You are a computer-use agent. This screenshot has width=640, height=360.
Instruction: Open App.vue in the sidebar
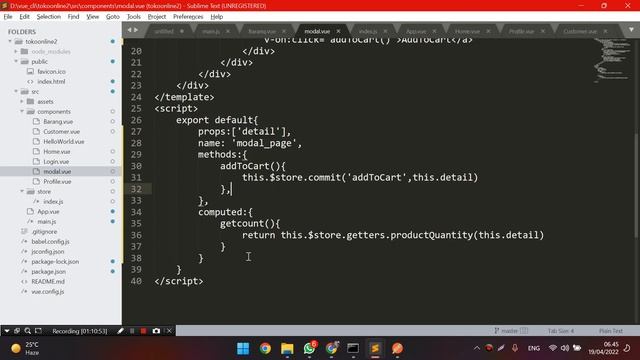click(x=48, y=211)
